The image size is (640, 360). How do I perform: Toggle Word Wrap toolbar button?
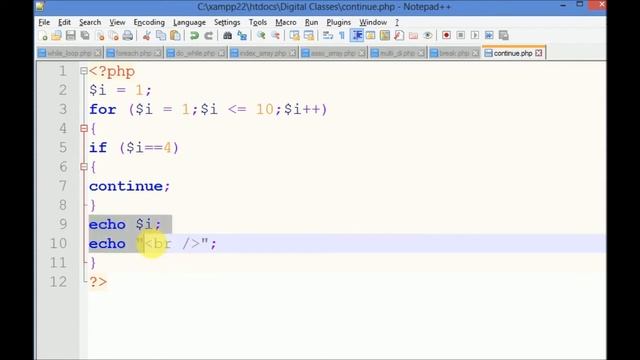(x=328, y=36)
